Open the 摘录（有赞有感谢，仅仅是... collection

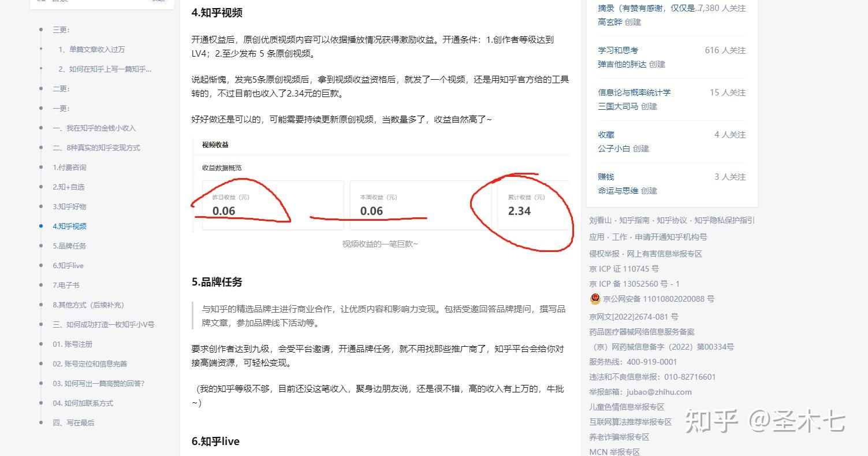(649, 8)
